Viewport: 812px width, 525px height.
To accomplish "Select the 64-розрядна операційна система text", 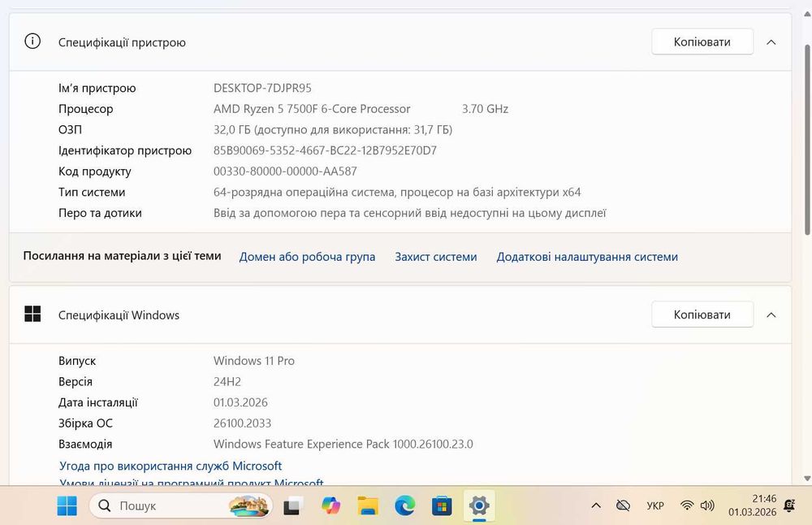I will 397,193.
